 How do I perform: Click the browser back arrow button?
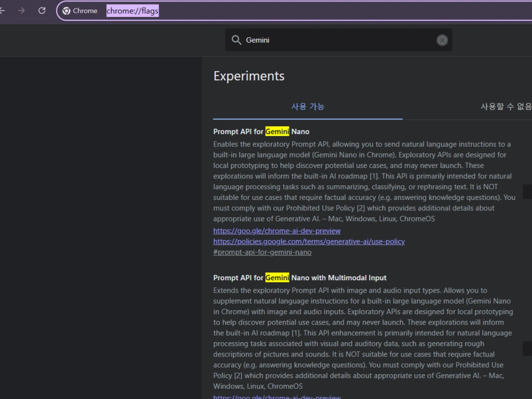click(3, 11)
